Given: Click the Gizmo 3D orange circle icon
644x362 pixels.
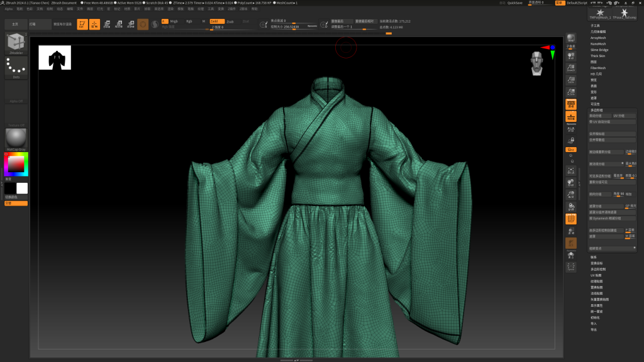Looking at the screenshot, I should tap(143, 25).
